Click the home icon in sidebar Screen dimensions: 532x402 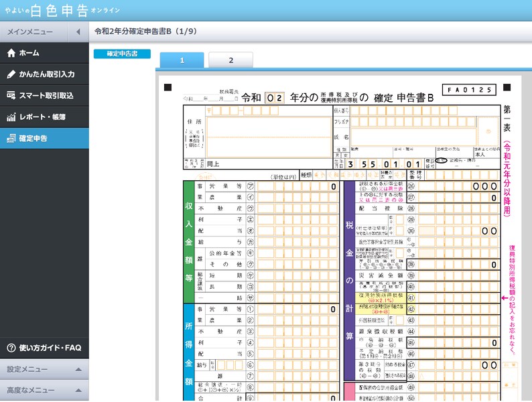click(x=11, y=53)
